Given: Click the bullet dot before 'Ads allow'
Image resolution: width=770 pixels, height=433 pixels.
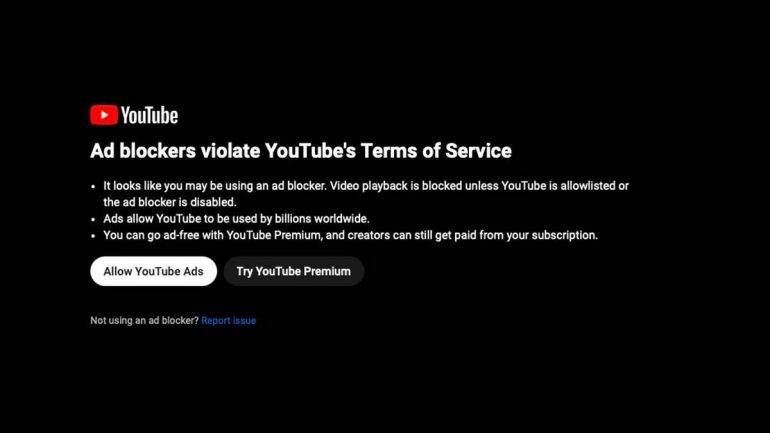Looking at the screenshot, I should point(93,219).
